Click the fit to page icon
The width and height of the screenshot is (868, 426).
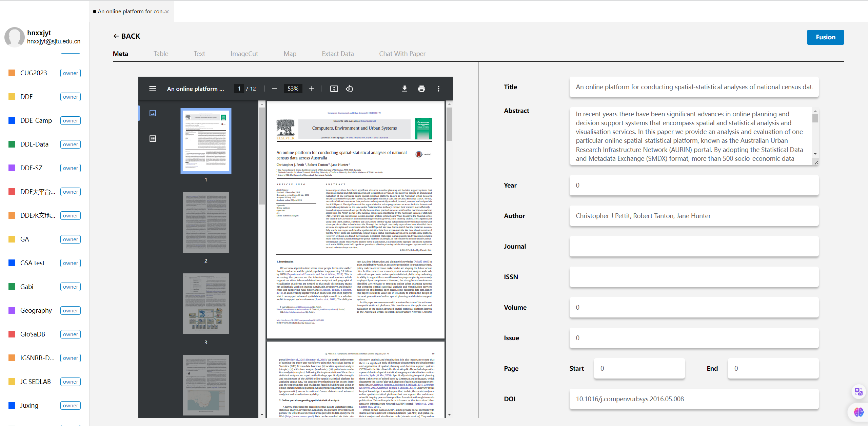pos(334,89)
